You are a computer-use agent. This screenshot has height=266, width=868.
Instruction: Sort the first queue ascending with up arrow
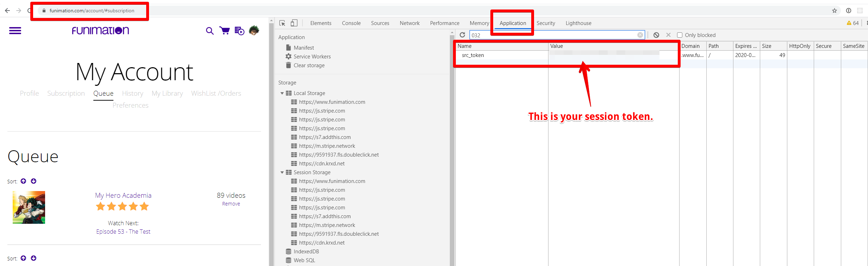tap(23, 181)
